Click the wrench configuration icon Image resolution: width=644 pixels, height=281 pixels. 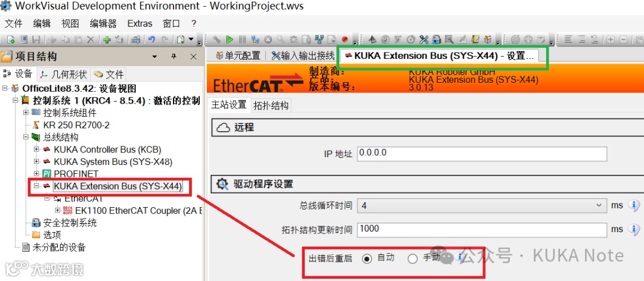pyautogui.click(x=216, y=40)
